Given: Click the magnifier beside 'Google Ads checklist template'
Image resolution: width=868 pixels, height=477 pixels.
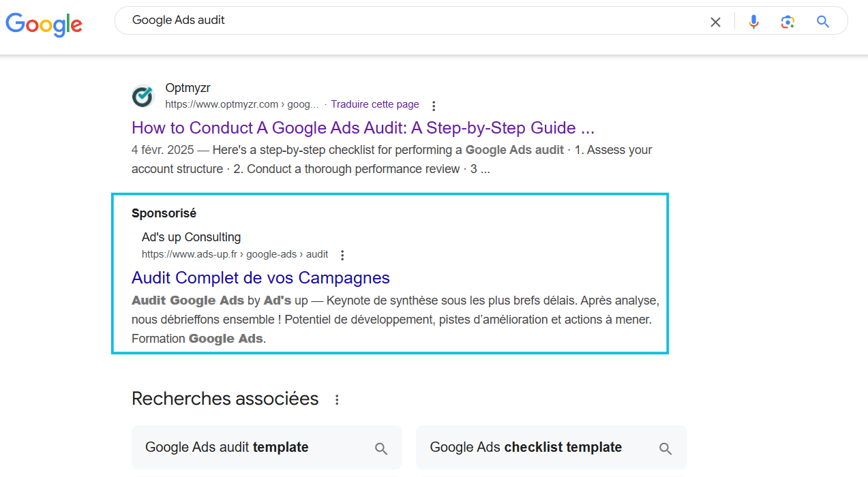Looking at the screenshot, I should click(665, 448).
